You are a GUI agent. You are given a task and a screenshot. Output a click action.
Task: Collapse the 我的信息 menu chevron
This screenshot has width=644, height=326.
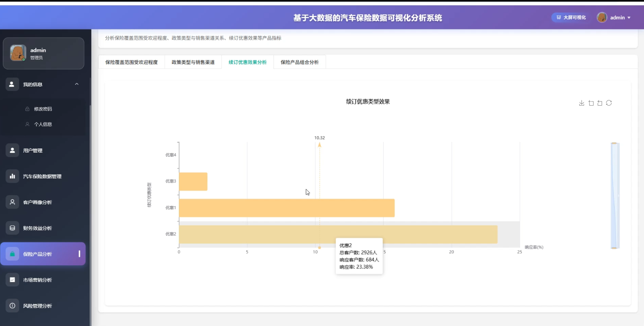click(77, 84)
